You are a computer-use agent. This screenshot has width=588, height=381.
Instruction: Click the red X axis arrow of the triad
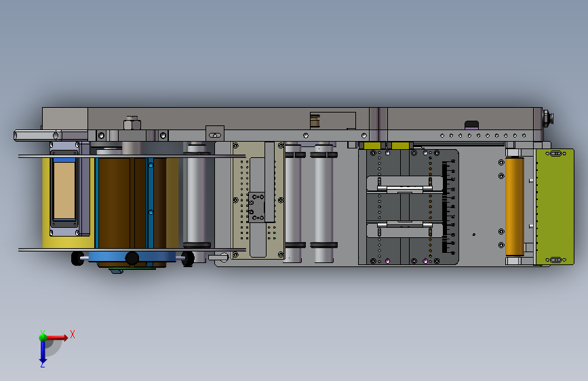coord(57,338)
